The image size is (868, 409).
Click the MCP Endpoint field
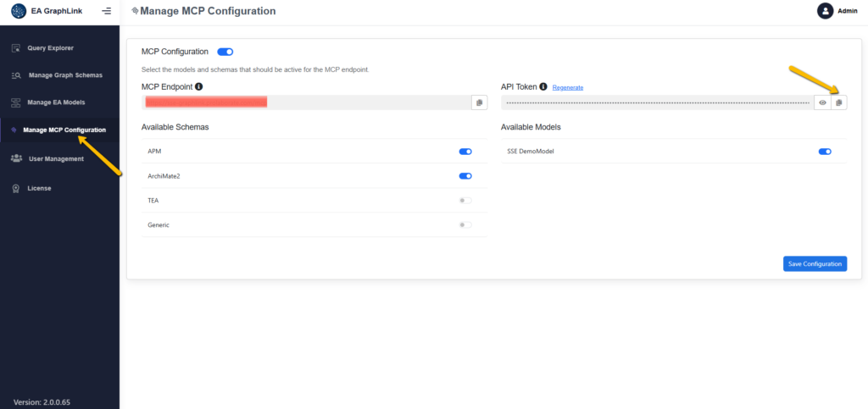click(307, 102)
